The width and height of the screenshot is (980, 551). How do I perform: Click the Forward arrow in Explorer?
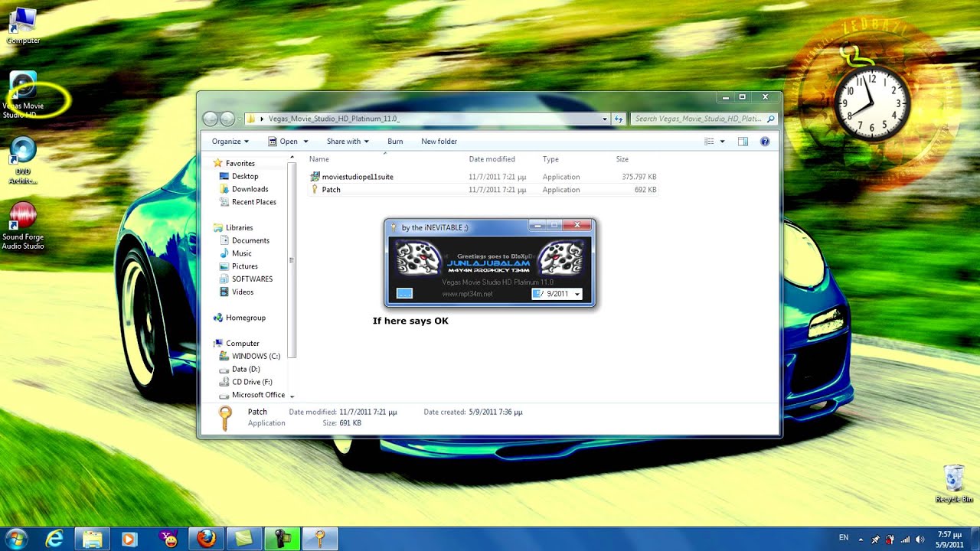click(x=227, y=119)
